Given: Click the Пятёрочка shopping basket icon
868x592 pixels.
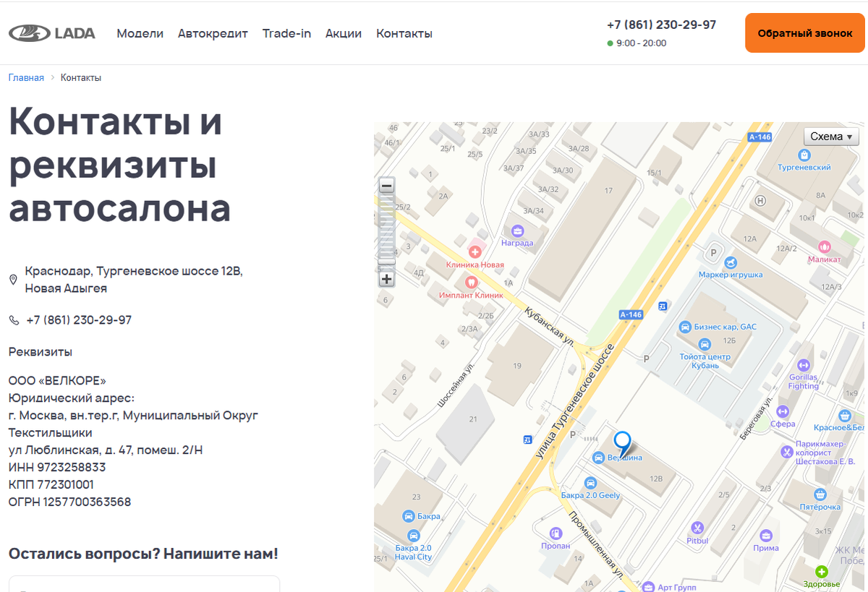Looking at the screenshot, I should coord(820,494).
